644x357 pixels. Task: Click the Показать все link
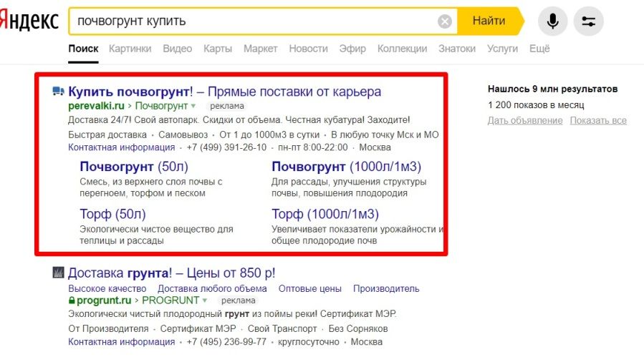point(598,121)
